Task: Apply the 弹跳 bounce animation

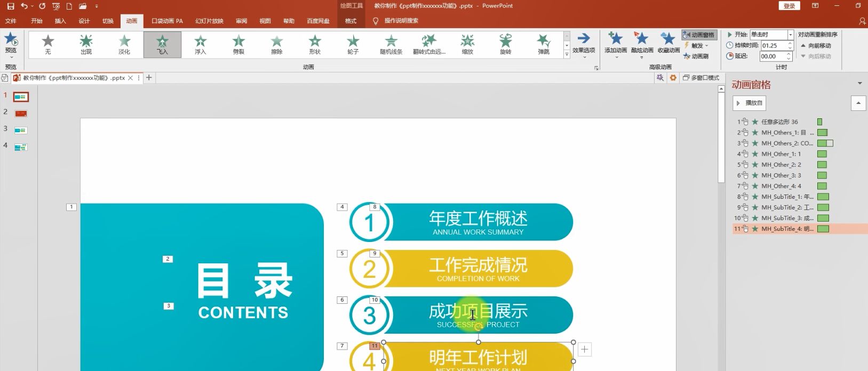Action: tap(544, 45)
